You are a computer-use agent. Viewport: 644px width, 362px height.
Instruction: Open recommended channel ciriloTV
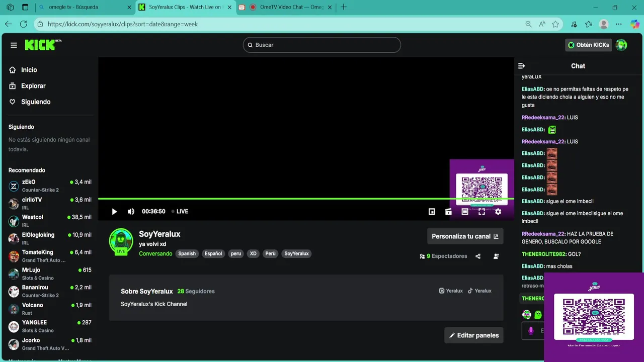[x=50, y=204]
